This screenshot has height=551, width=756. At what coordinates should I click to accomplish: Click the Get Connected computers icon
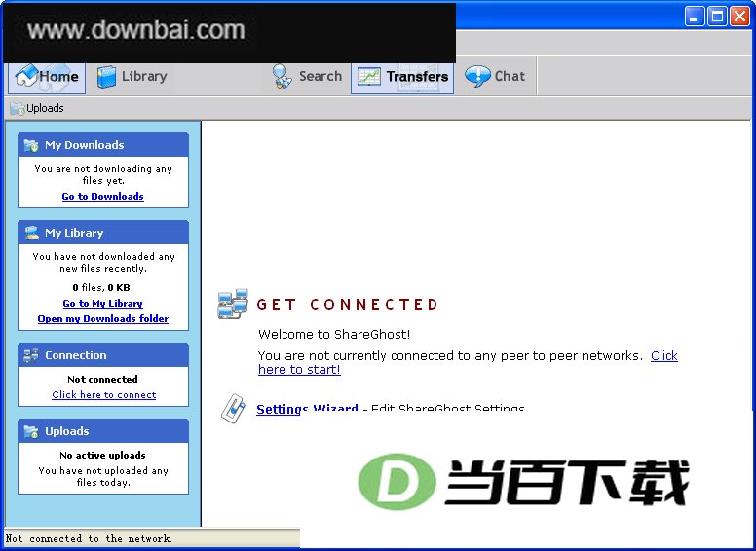coord(233,304)
